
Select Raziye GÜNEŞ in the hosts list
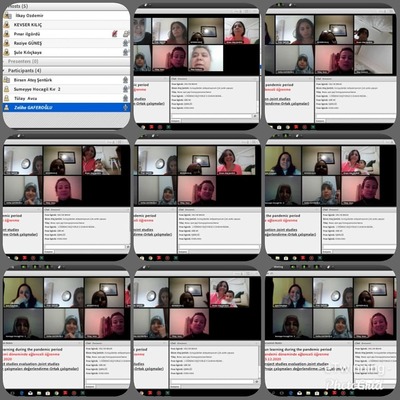(x=66, y=43)
